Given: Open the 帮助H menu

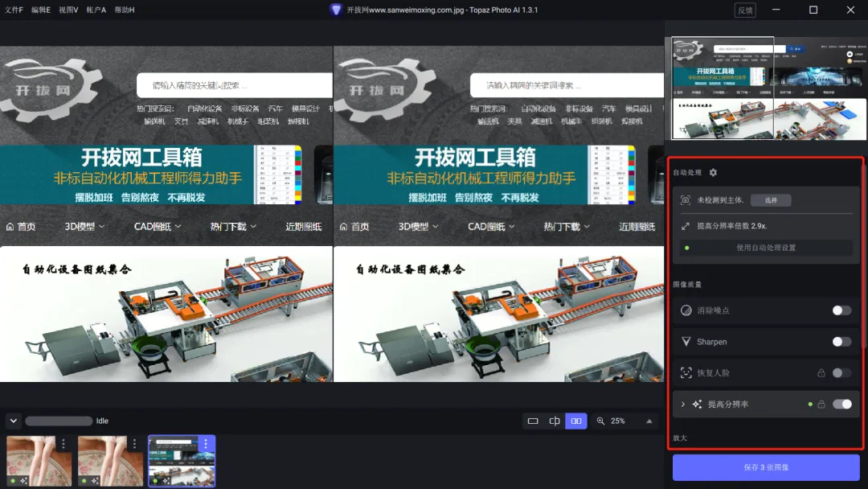Looking at the screenshot, I should coord(125,10).
